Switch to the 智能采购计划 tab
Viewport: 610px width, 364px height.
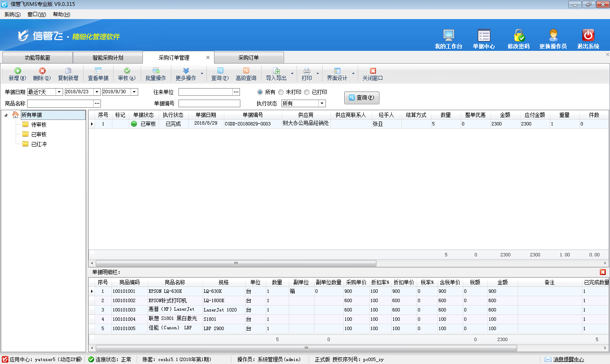108,58
